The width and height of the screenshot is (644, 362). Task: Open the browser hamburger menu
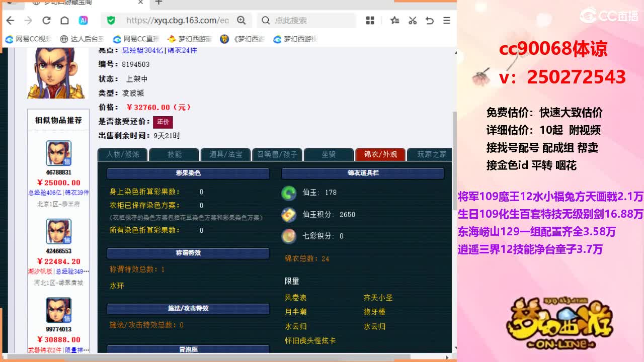[x=447, y=21]
